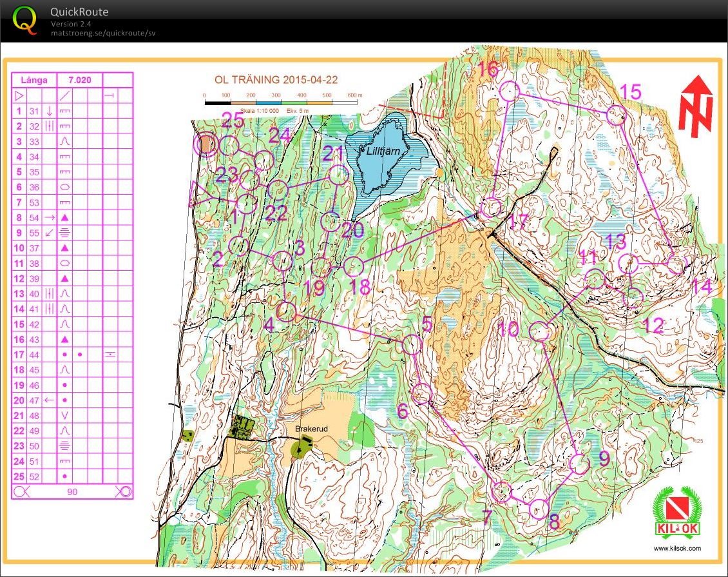Image resolution: width=728 pixels, height=577 pixels.
Task: Click the 7.020 course length cell
Action: (80, 80)
